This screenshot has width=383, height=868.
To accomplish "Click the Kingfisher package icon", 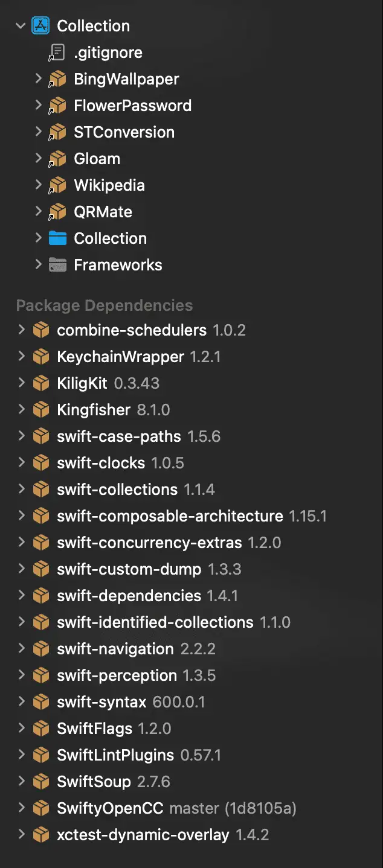I will pos(41,410).
